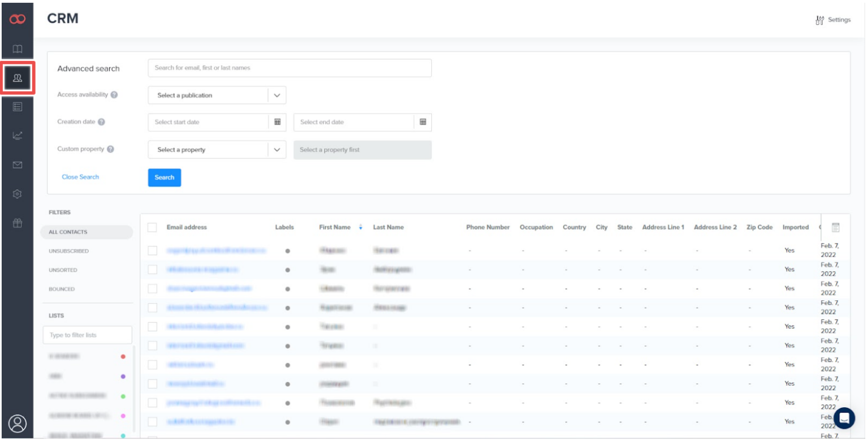The width and height of the screenshot is (868, 440).
Task: Open Settings in the top right corner
Action: (x=832, y=19)
